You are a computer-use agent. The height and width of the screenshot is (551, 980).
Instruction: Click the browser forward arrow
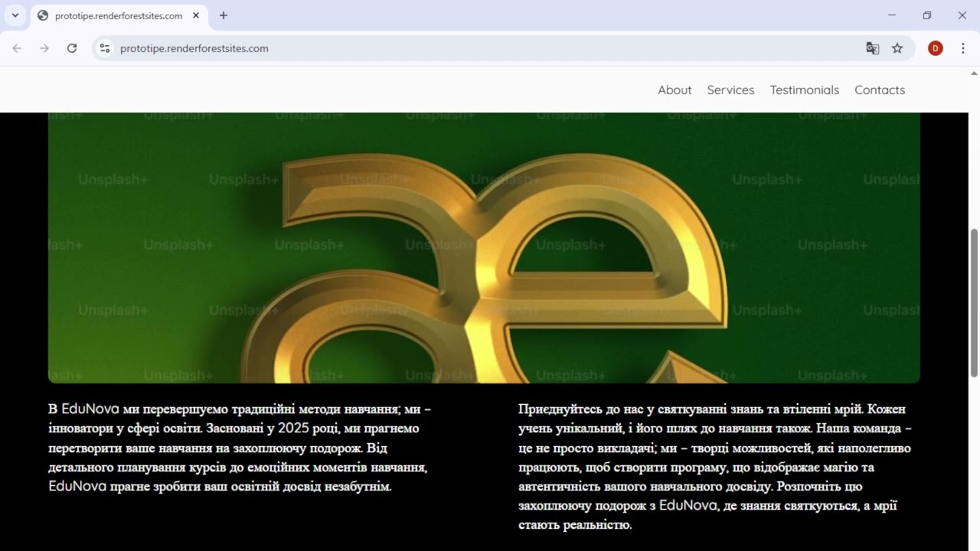pos(44,48)
